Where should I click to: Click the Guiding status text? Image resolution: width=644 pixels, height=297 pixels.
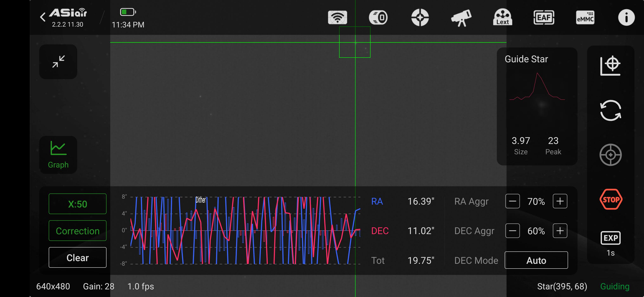click(x=615, y=286)
